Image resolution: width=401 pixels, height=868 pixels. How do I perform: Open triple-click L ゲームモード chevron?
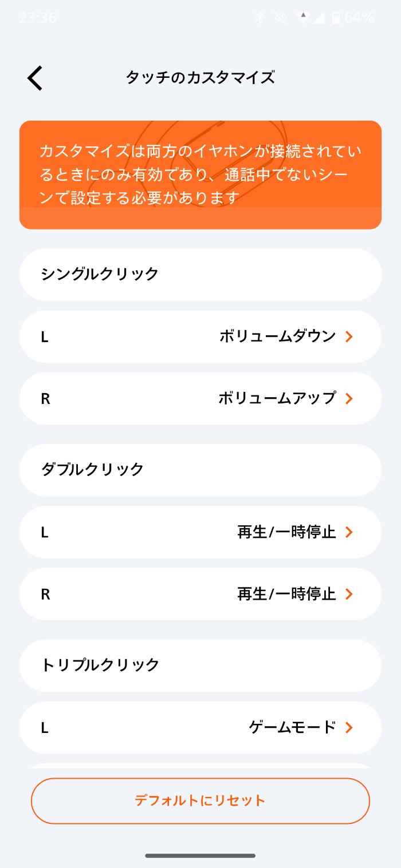pos(349,727)
